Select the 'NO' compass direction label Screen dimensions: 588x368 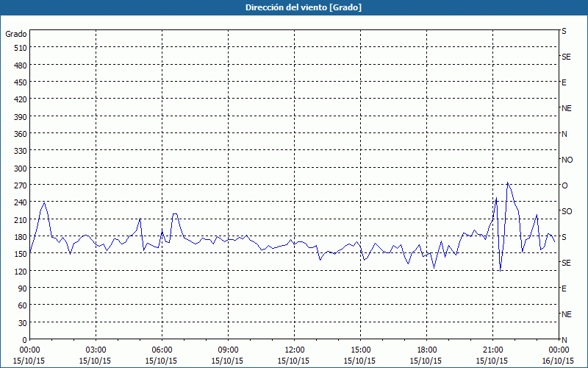(567, 160)
